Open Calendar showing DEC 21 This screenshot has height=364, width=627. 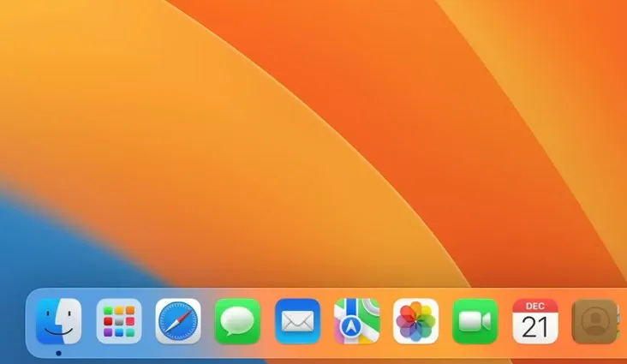pos(535,321)
